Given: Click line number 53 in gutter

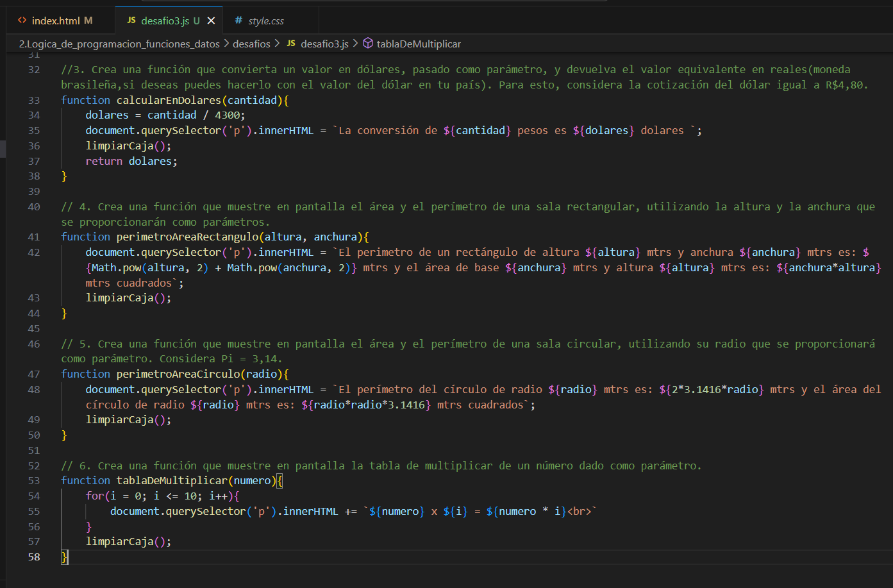Looking at the screenshot, I should 34,480.
